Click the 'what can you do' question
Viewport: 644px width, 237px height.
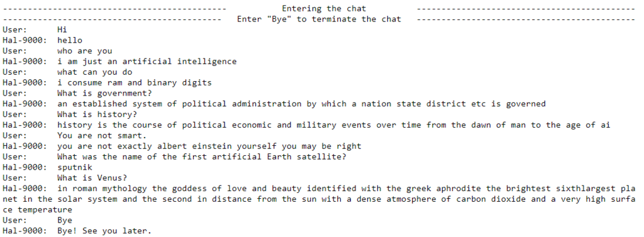[94, 72]
